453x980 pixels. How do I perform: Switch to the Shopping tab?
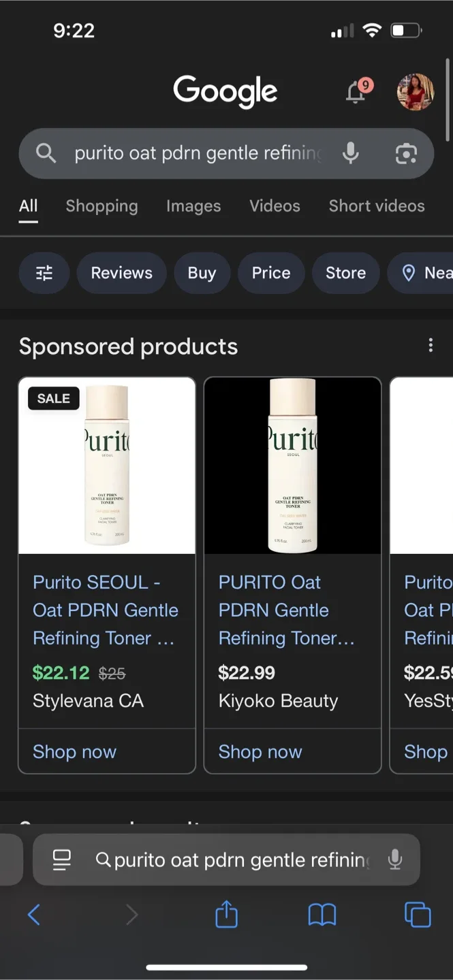pyautogui.click(x=101, y=206)
